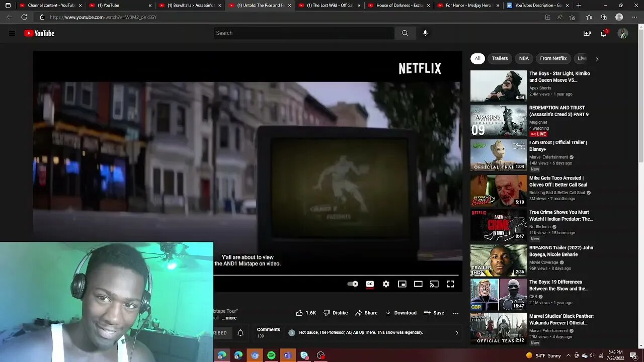Open video settings gear

(386, 284)
